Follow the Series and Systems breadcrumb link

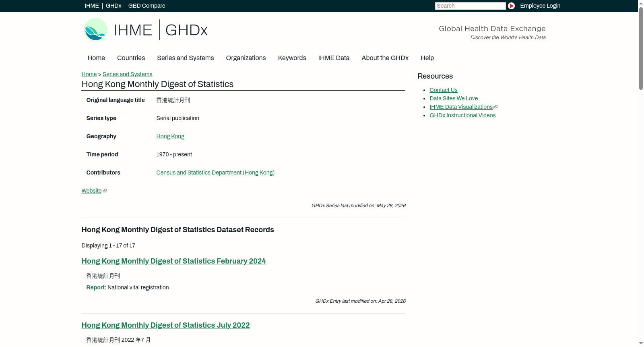tap(128, 74)
